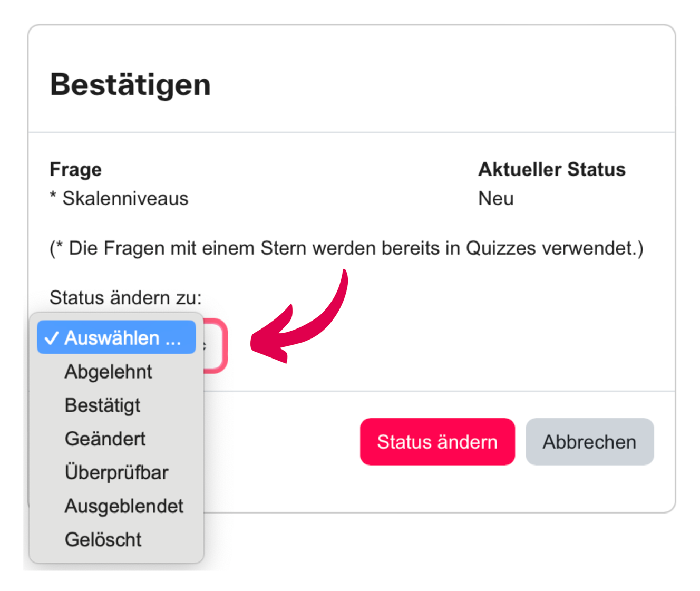Click the 'Bestätigen' dialog heading

(130, 84)
